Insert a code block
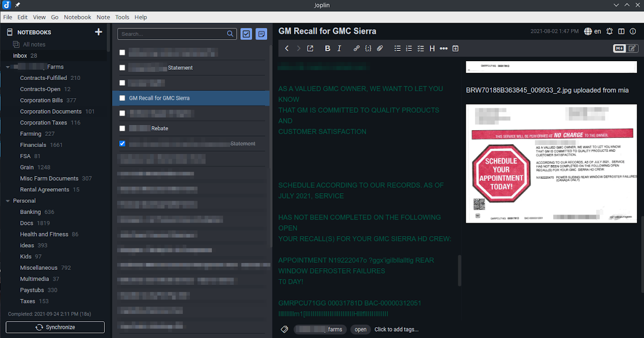The width and height of the screenshot is (644, 338). (368, 48)
